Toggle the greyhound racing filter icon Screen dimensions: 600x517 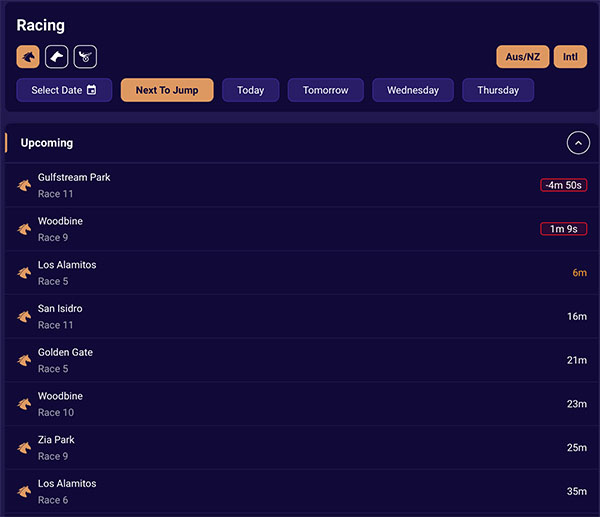coord(57,57)
